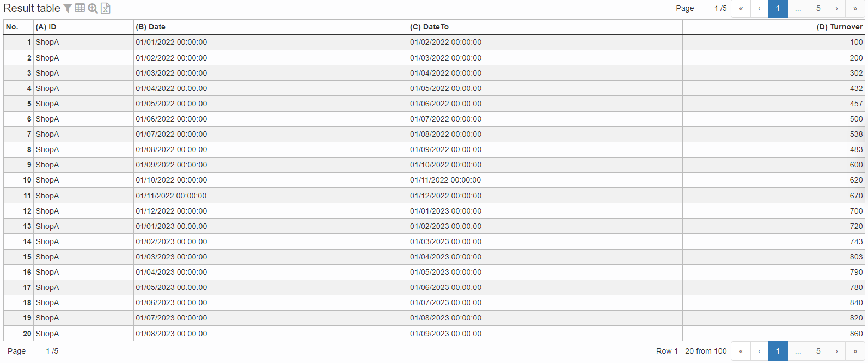Click row number 15 in the No. column

tap(19, 257)
